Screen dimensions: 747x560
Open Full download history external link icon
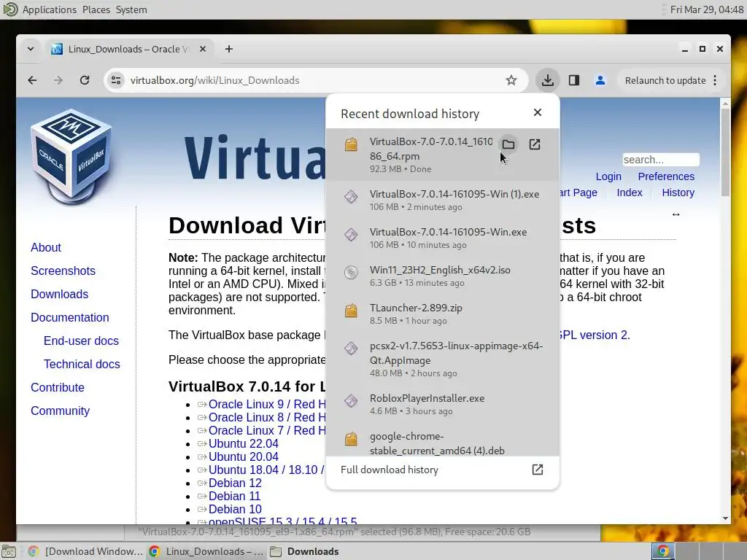(x=538, y=470)
